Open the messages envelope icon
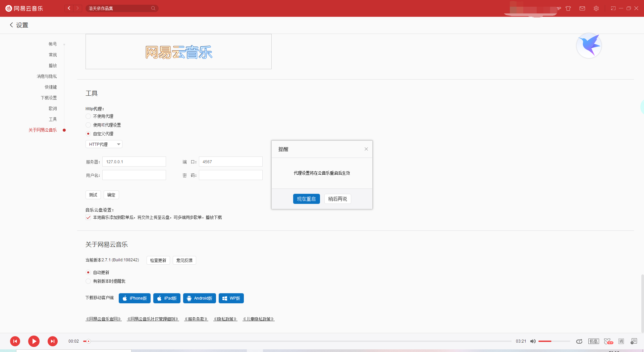The height and width of the screenshot is (352, 644). (582, 8)
